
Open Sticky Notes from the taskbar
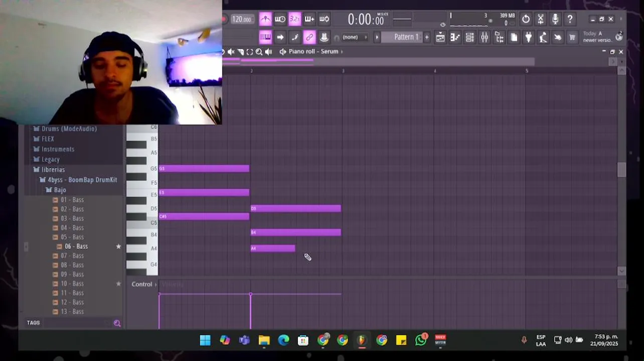pyautogui.click(x=401, y=340)
